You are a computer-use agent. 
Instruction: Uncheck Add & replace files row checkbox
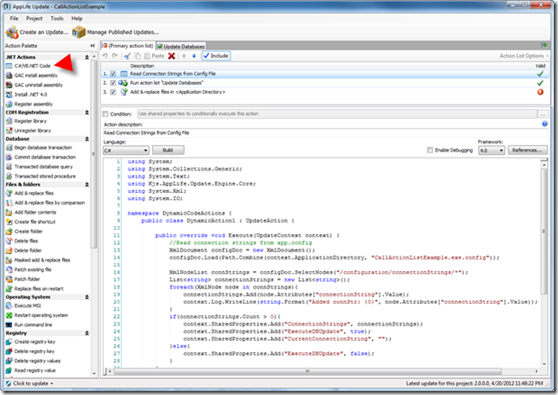click(x=113, y=92)
